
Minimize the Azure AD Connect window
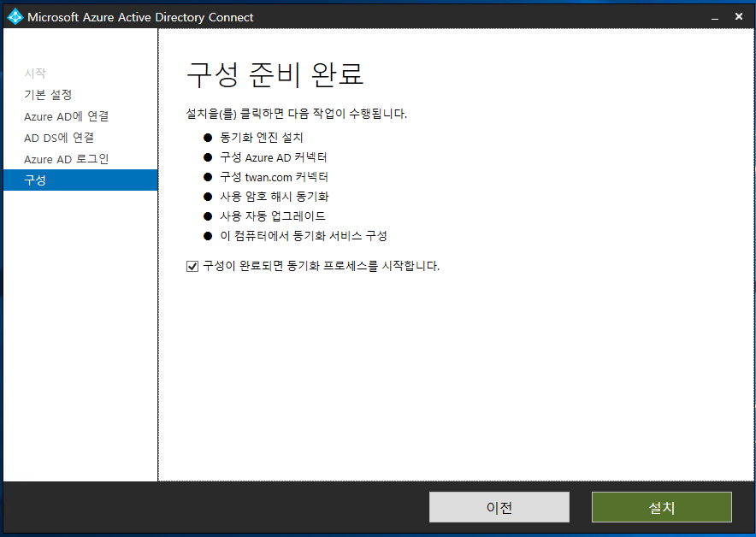pos(715,17)
